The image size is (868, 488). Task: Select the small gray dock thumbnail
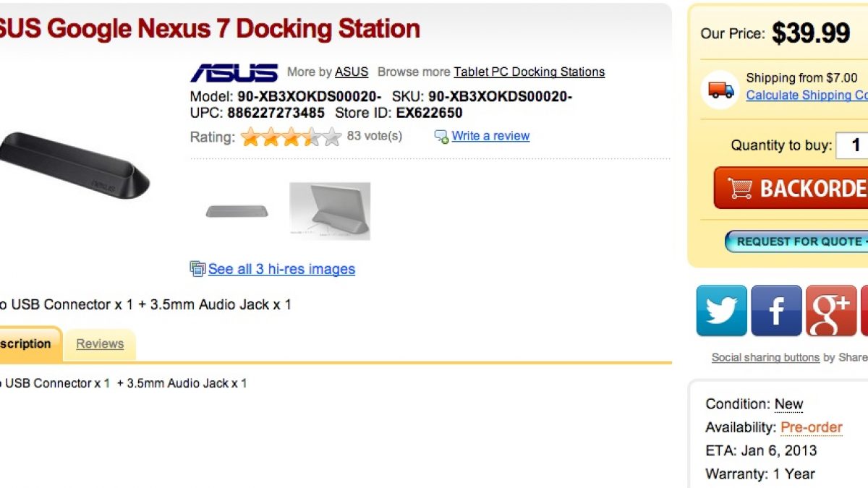point(237,211)
